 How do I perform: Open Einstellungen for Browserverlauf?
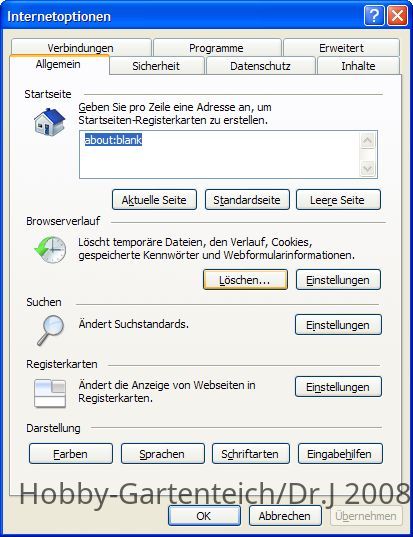338,280
